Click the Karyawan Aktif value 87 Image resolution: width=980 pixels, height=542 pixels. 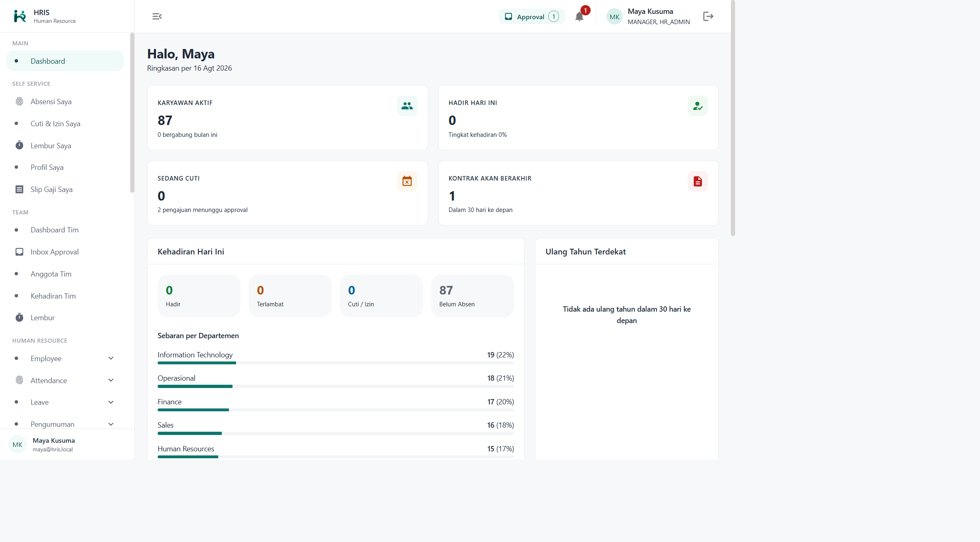click(x=165, y=120)
